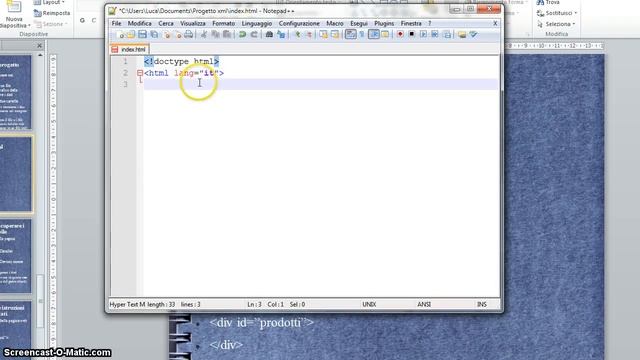Click Run macro multiple times icon

tap(435, 34)
